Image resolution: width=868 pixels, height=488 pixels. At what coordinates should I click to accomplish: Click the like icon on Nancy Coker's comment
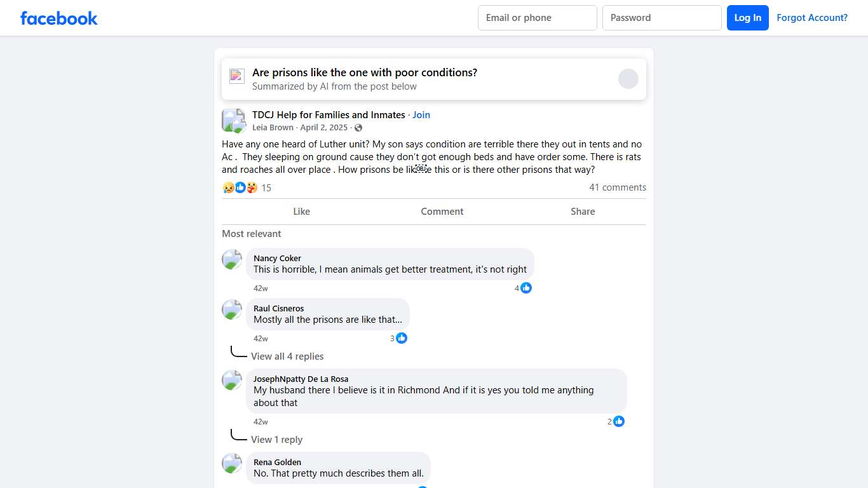coord(526,288)
